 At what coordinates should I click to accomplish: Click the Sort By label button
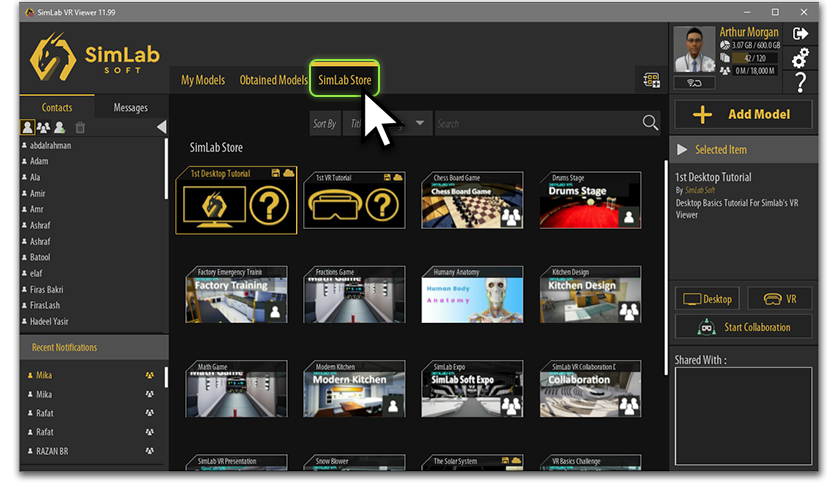[325, 123]
